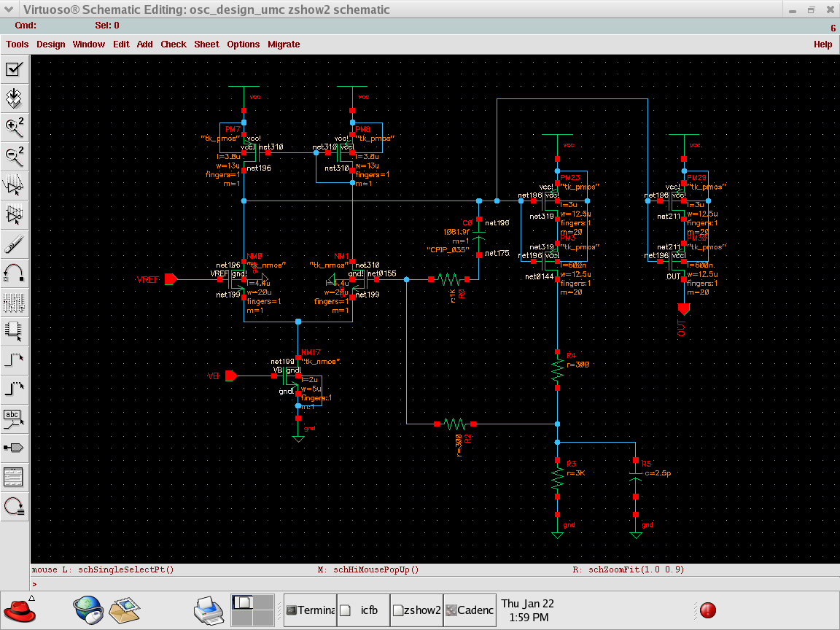Open the Design menu
Image resolution: width=840 pixels, height=630 pixels.
(x=50, y=44)
